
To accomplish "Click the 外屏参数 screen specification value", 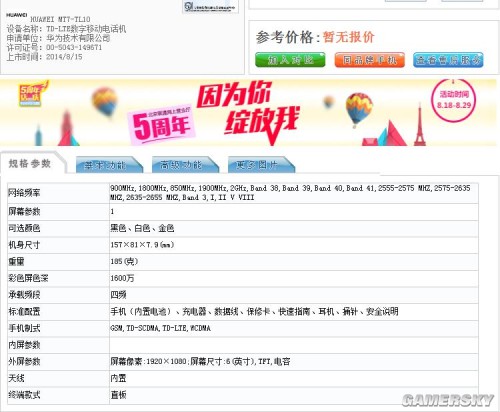I will click(x=200, y=361).
